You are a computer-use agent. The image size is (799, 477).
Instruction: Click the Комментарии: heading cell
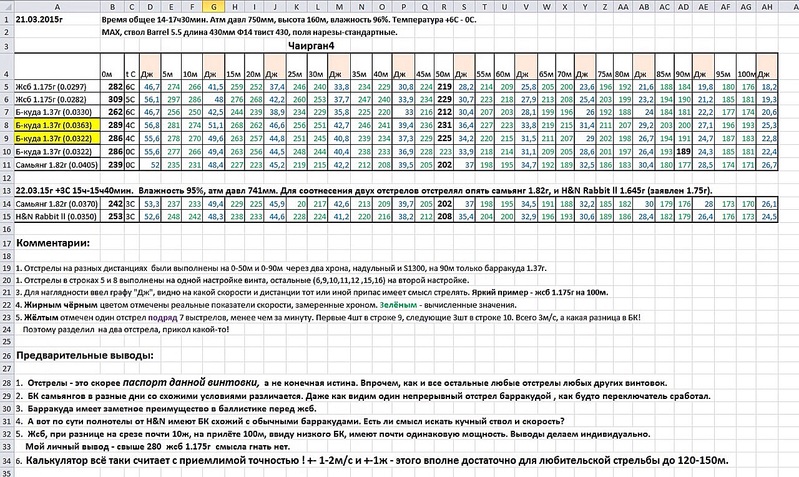tap(53, 243)
